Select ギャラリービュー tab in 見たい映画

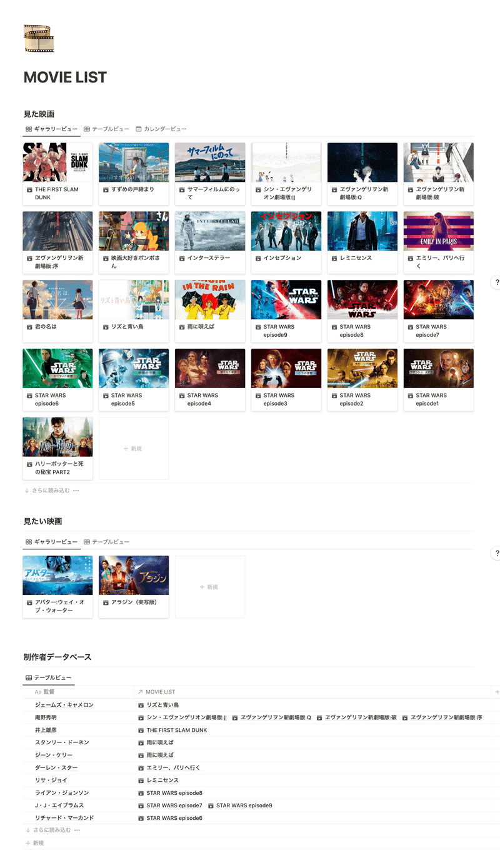click(x=51, y=542)
